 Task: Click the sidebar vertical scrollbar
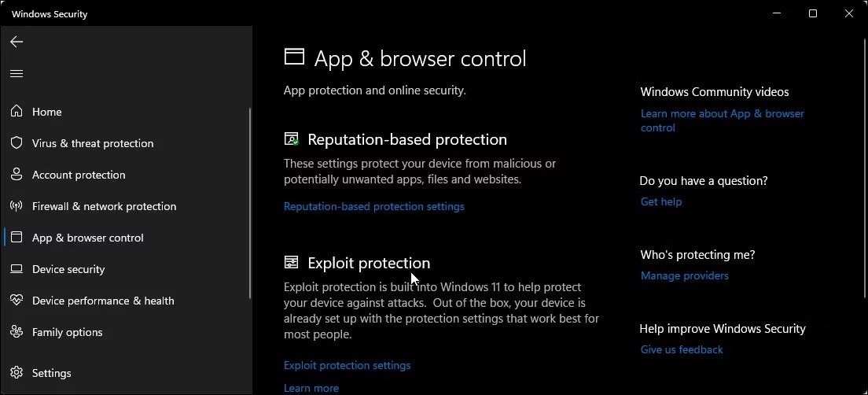tap(250, 202)
